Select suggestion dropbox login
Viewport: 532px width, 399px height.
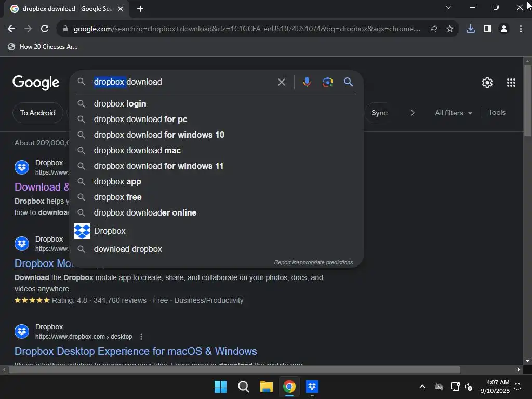coord(217,104)
